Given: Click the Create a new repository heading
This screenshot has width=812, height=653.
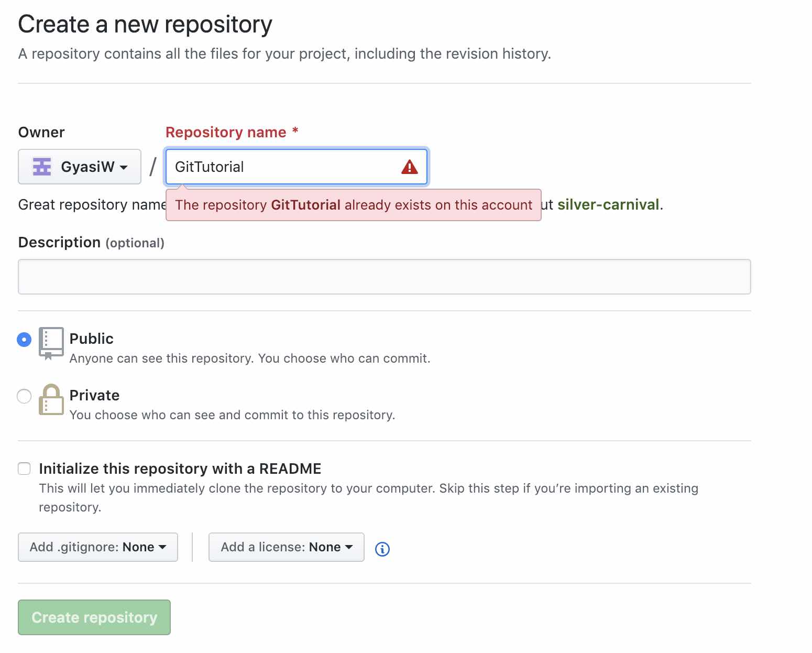Looking at the screenshot, I should pos(145,24).
